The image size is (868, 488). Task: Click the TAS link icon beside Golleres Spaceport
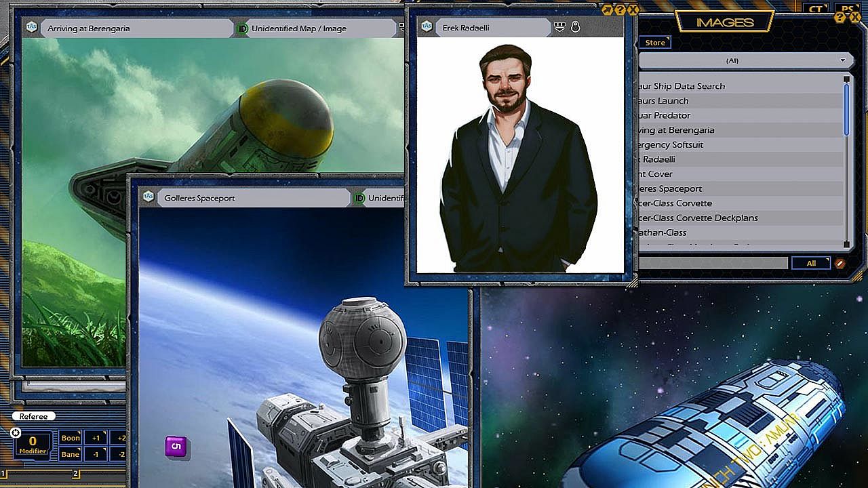coord(149,197)
